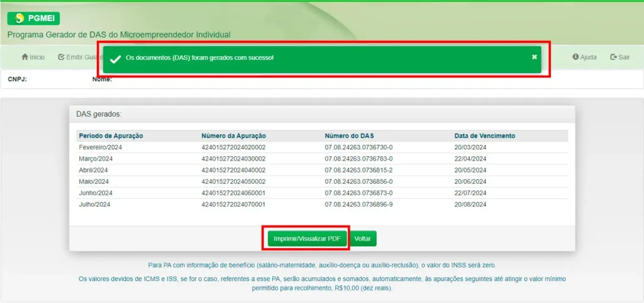Click the Número do DAS column header
Screen dimensions: 644x303
349,136
